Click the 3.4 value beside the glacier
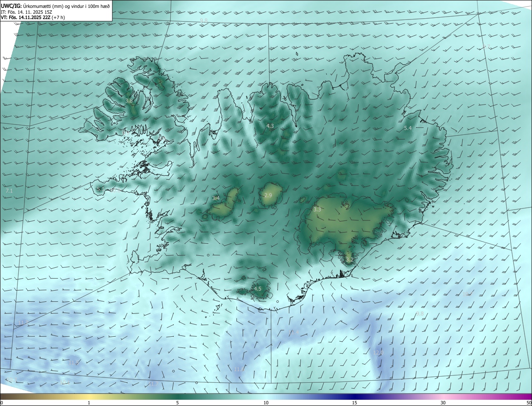This screenshot has width=532, height=406. point(216,198)
